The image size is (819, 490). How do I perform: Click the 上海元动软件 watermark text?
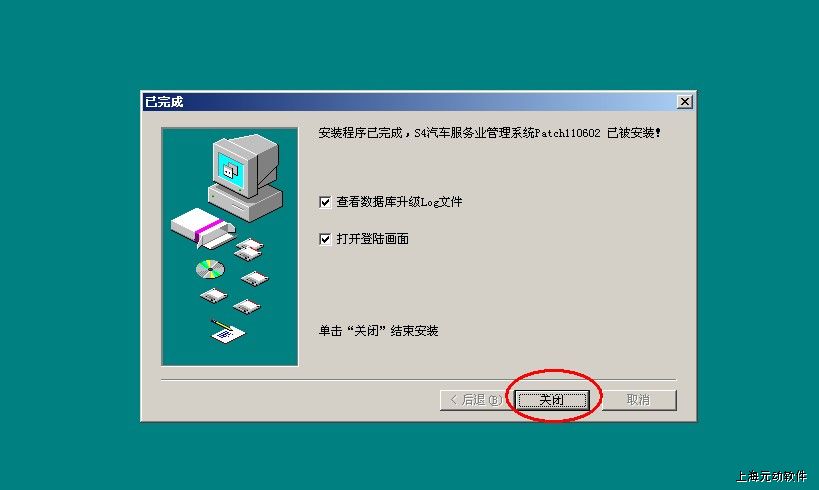click(771, 476)
